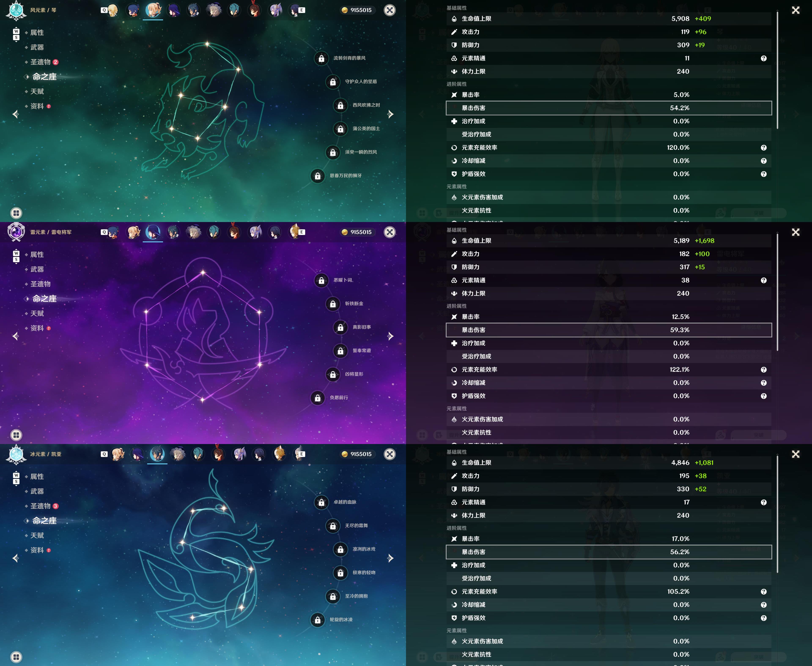Click scrollbar of stats panel with 攻击力 119
Viewport: 812px width, 666px height.
coord(778,70)
